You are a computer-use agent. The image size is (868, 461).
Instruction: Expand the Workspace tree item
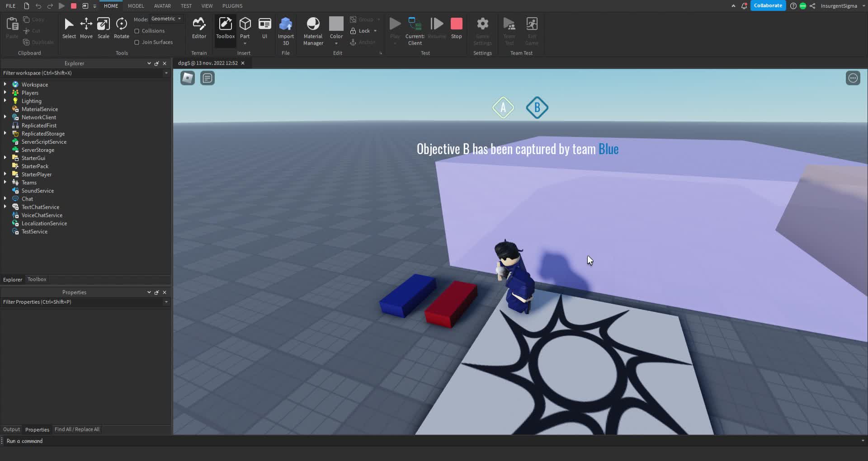pyautogui.click(x=5, y=84)
